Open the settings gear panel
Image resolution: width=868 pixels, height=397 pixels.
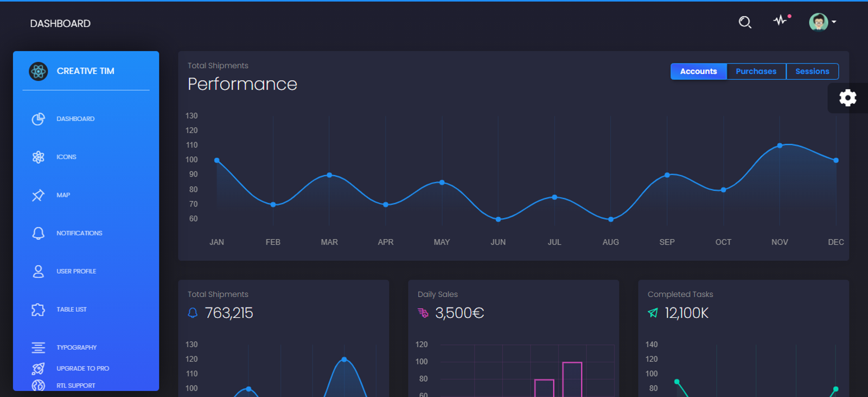[847, 98]
